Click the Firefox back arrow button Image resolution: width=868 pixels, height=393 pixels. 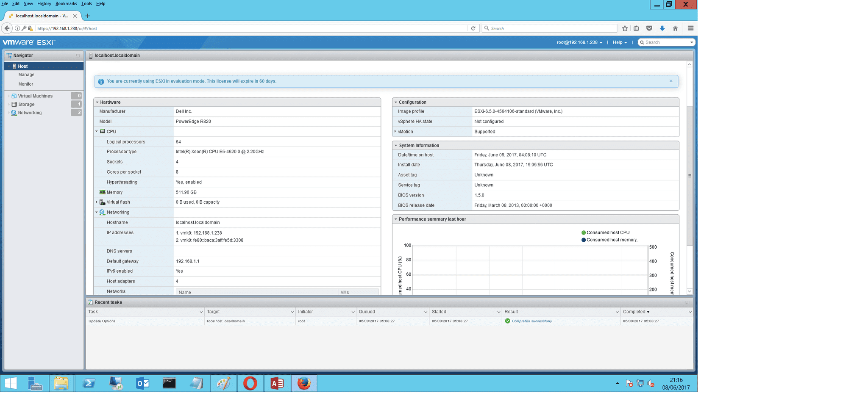click(7, 28)
